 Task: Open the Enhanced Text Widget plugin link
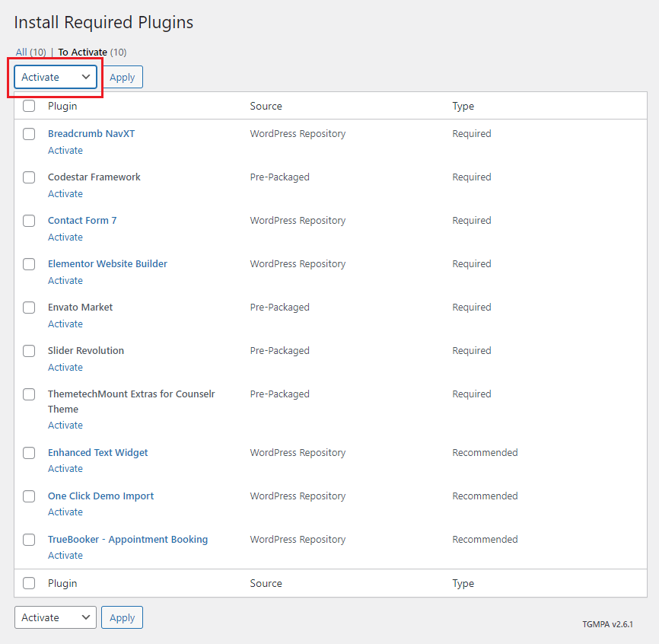coord(97,452)
